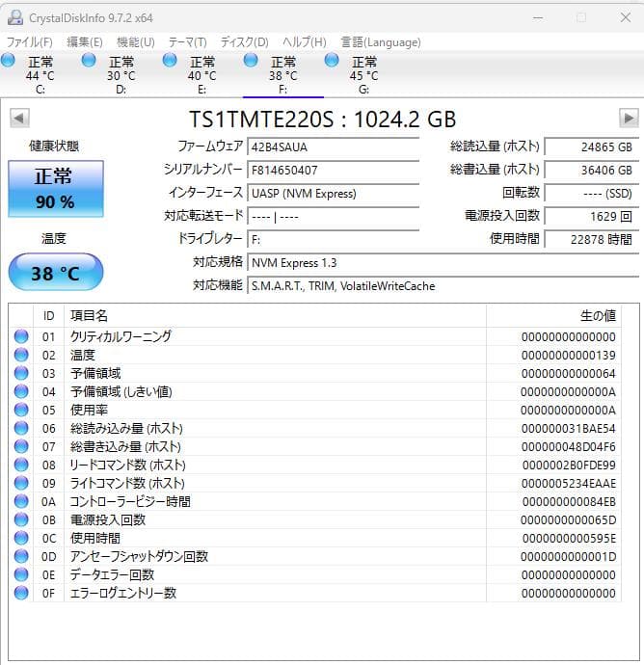Click power-on count value 1629 回
The width and height of the screenshot is (644, 665).
point(591,216)
